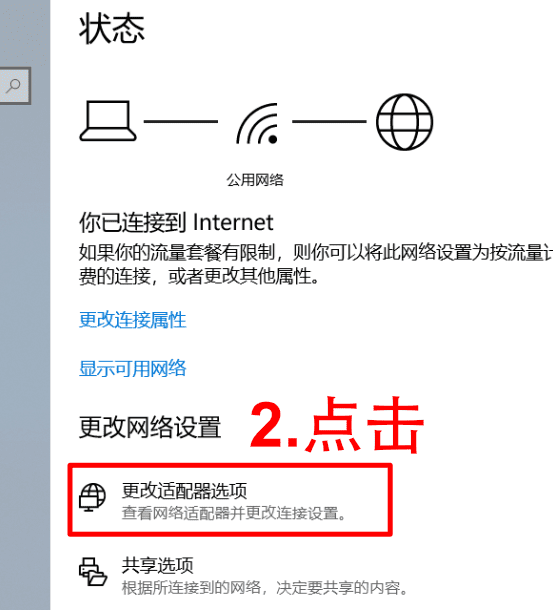553x610 pixels.
Task: Click the adapter options globe-monitor icon
Action: pos(92,497)
